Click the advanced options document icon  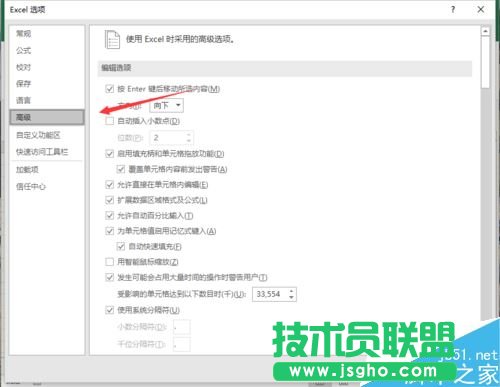112,40
